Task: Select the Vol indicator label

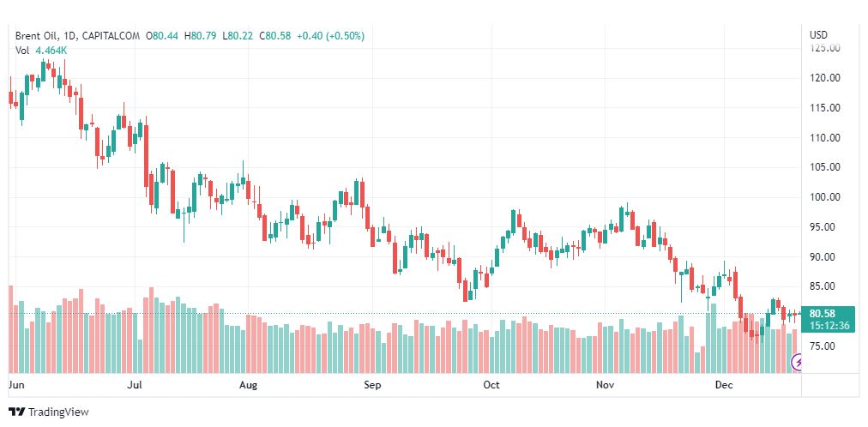Action: pos(22,51)
